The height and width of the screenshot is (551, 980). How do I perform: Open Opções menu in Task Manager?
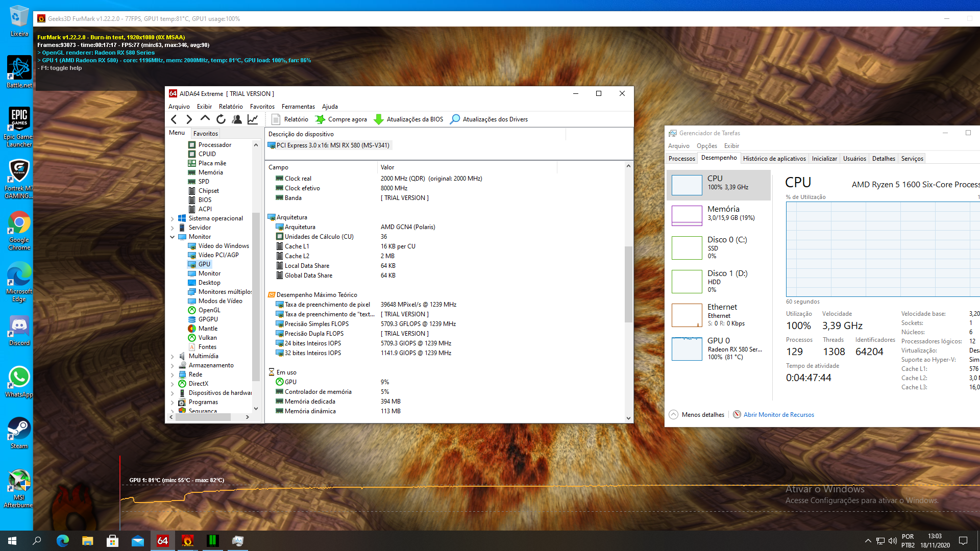point(707,146)
